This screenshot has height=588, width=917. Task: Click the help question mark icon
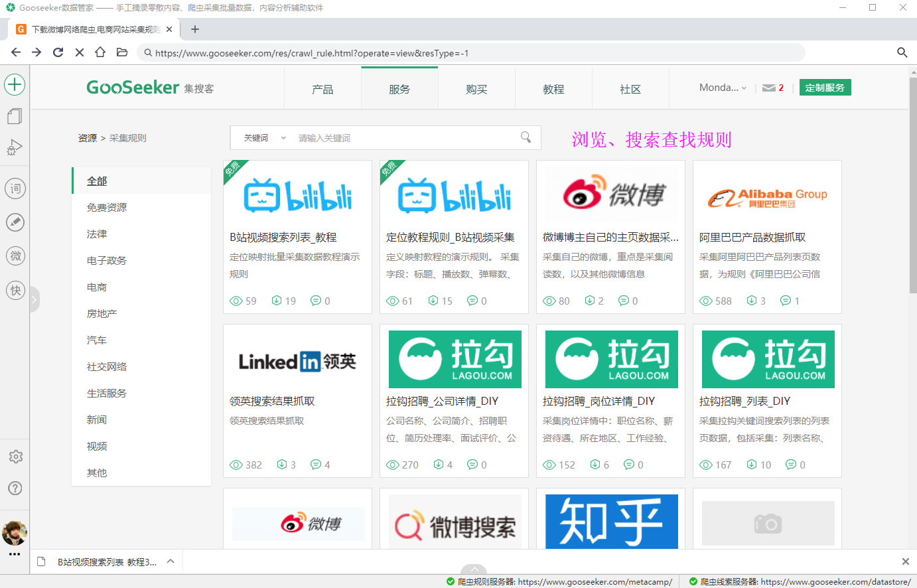click(x=15, y=488)
